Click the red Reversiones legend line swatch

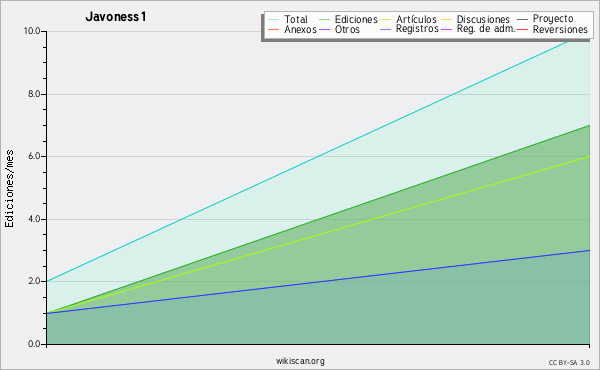point(522,29)
